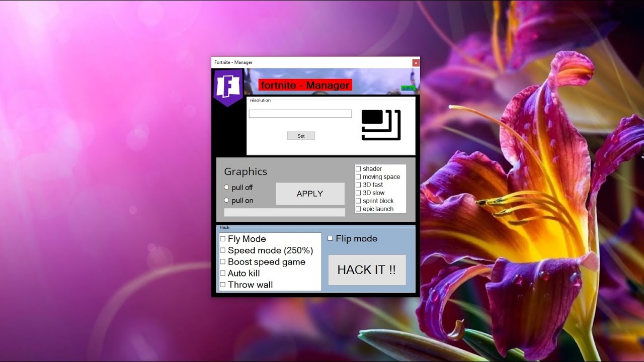Click the overlapping screens resolution icon
This screenshot has height=362, width=644.
[381, 125]
